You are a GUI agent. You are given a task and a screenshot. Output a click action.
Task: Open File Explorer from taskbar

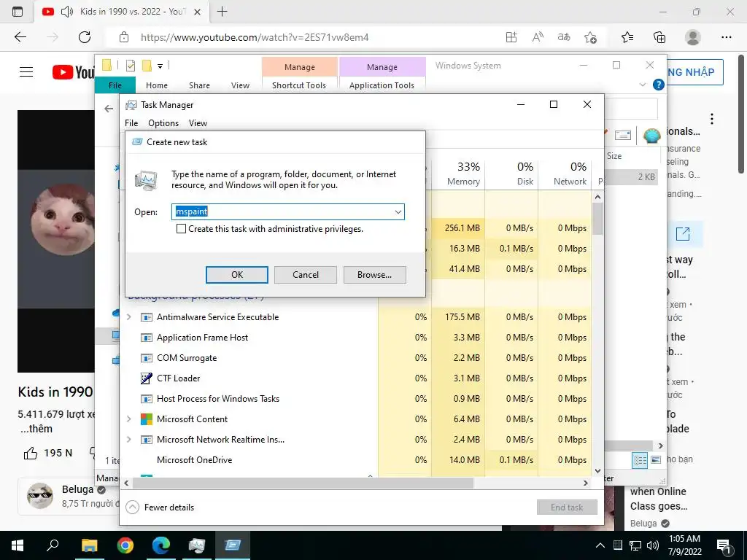pos(89,545)
